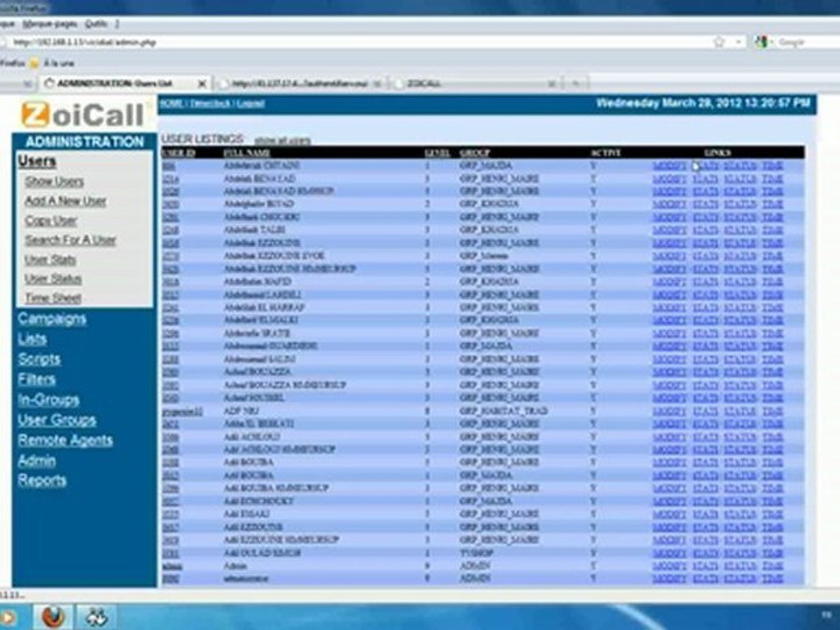
Task: Click the ADMINISTRATION sidebar title
Action: pyautogui.click(x=85, y=142)
